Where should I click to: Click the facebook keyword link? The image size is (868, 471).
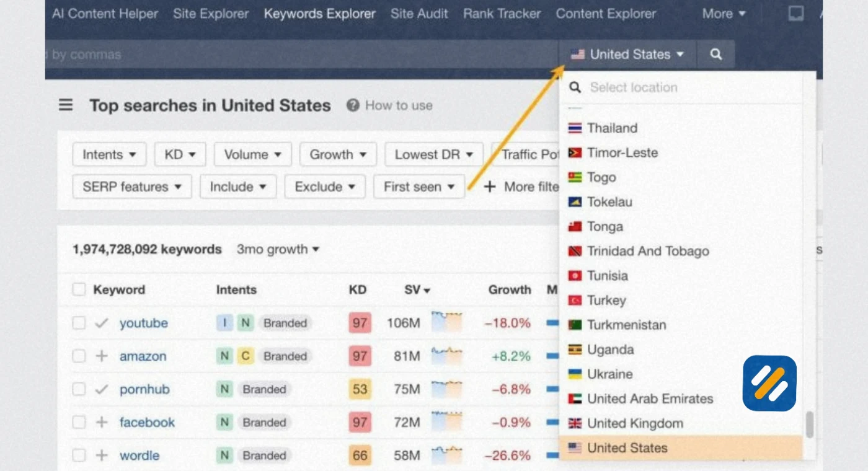pyautogui.click(x=147, y=423)
